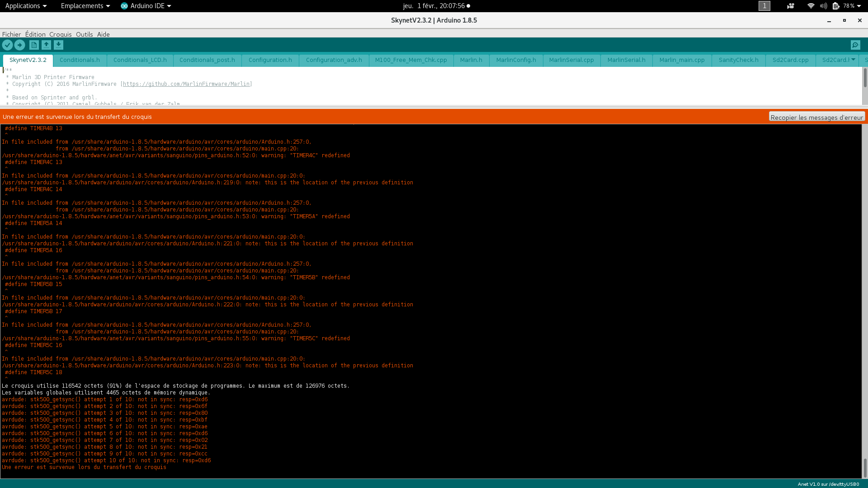Viewport: 868px width, 488px height.
Task: Open the Fichier menu
Action: pyautogui.click(x=11, y=34)
